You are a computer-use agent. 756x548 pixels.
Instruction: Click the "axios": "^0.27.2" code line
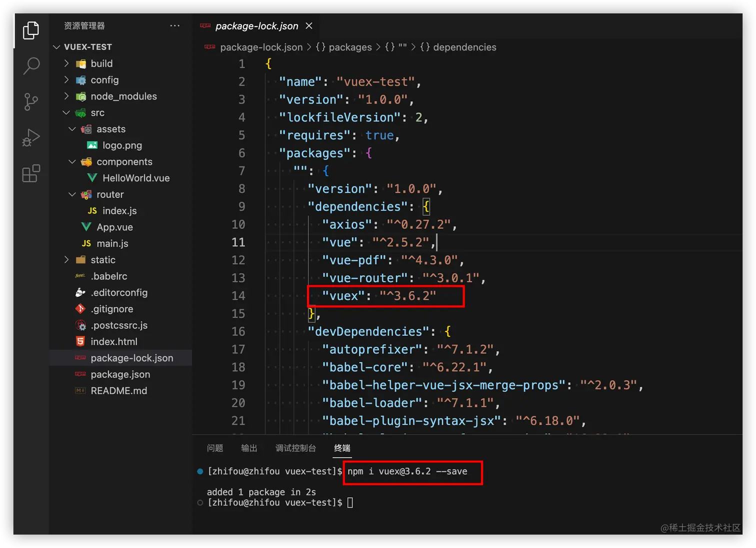(389, 224)
